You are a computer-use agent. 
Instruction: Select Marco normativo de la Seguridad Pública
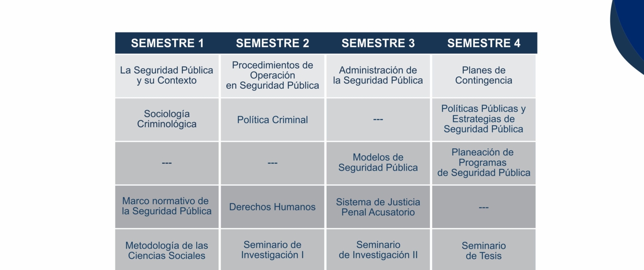(167, 207)
